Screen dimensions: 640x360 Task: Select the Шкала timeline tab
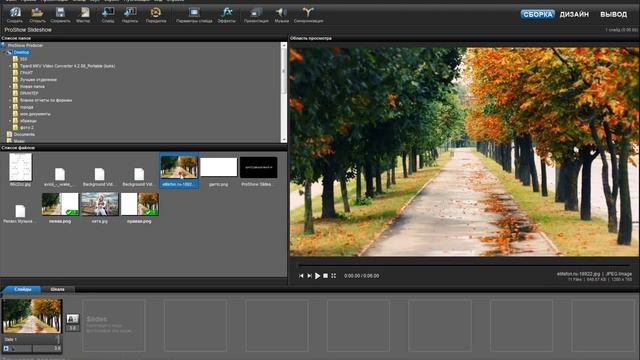(58, 289)
